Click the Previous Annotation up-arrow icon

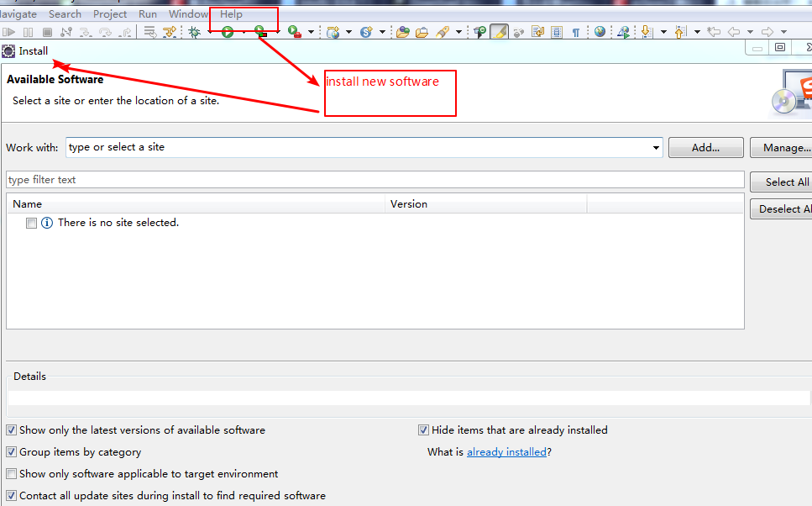(680, 32)
